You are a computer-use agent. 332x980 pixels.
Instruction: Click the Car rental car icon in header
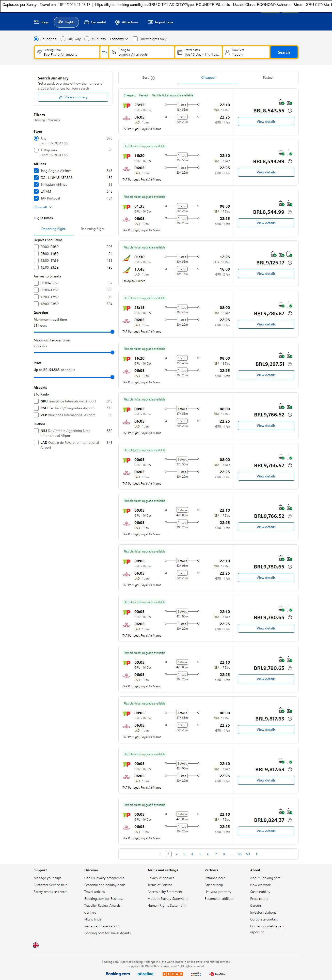tap(87, 22)
